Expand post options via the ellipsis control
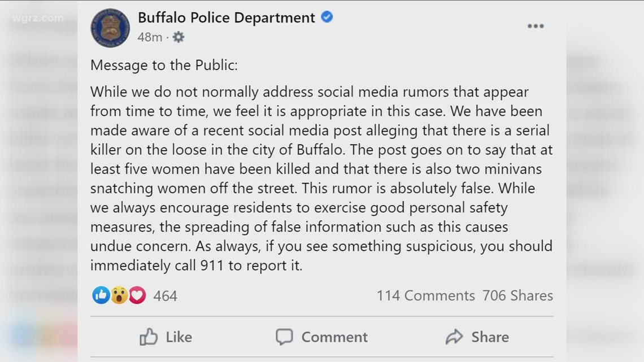 (x=535, y=25)
